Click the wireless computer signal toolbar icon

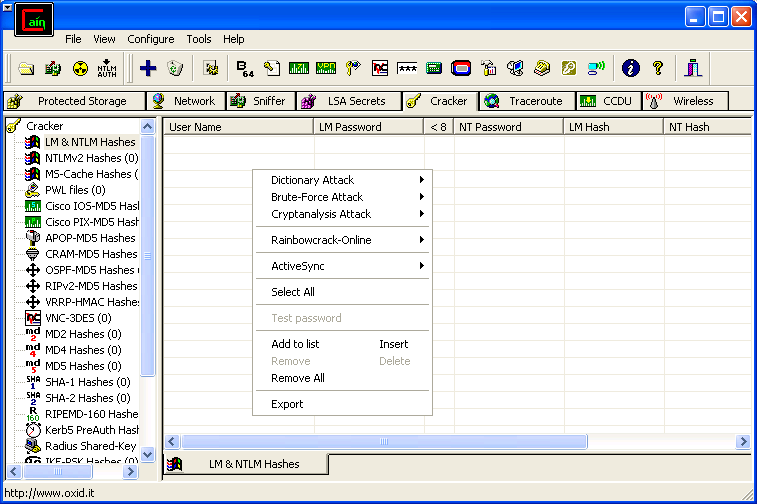(596, 68)
